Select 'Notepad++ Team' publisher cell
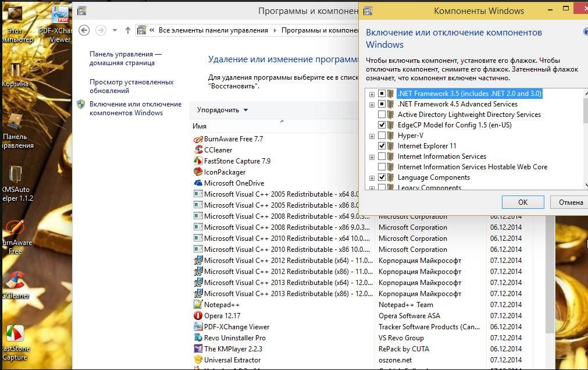 406,305
